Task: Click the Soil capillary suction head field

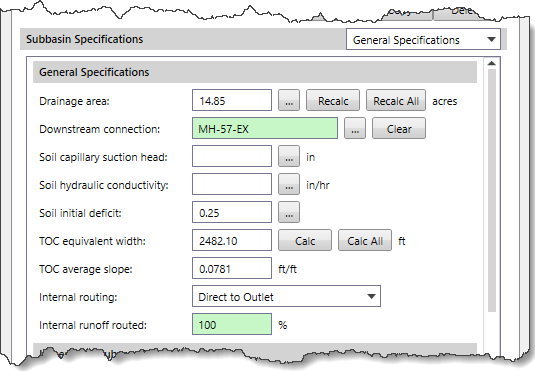Action: 232,157
